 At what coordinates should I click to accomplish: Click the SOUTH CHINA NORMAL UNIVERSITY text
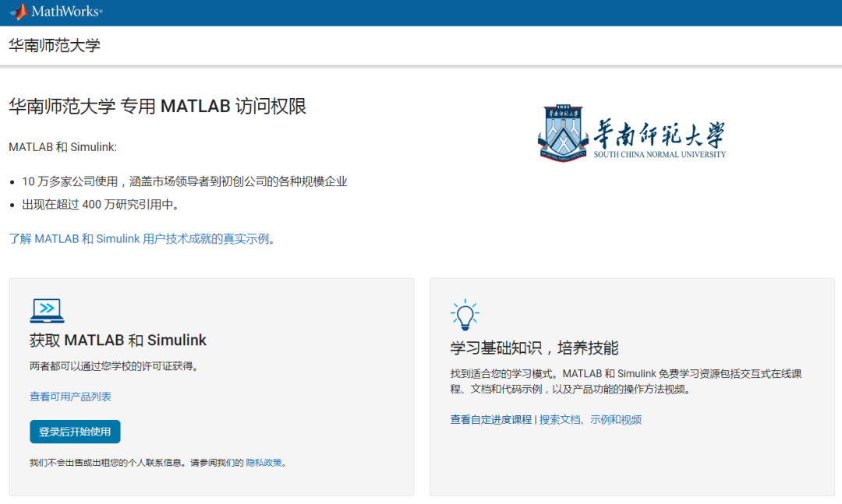[660, 154]
